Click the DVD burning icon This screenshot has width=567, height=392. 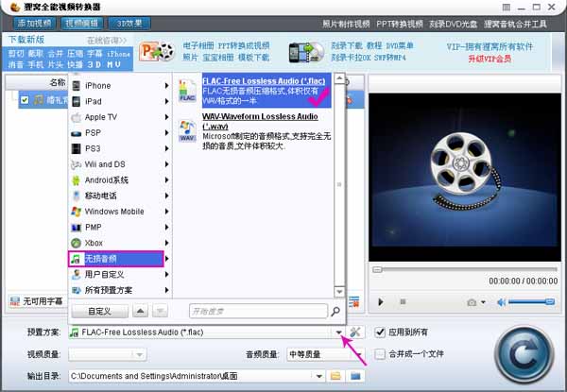point(306,52)
